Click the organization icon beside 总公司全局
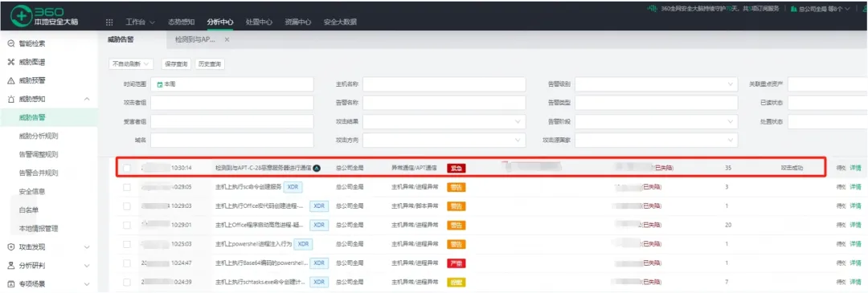 point(794,9)
